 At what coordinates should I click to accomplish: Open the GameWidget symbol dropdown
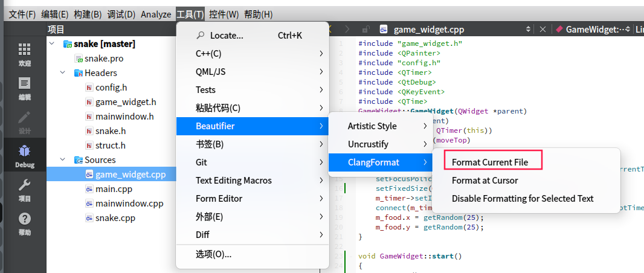pos(628,30)
